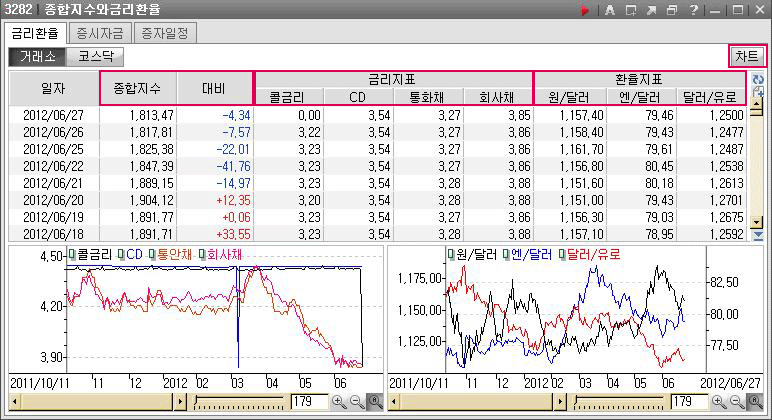The image size is (772, 420).
Task: Open the font size 'A' icon in title bar
Action: coord(610,10)
